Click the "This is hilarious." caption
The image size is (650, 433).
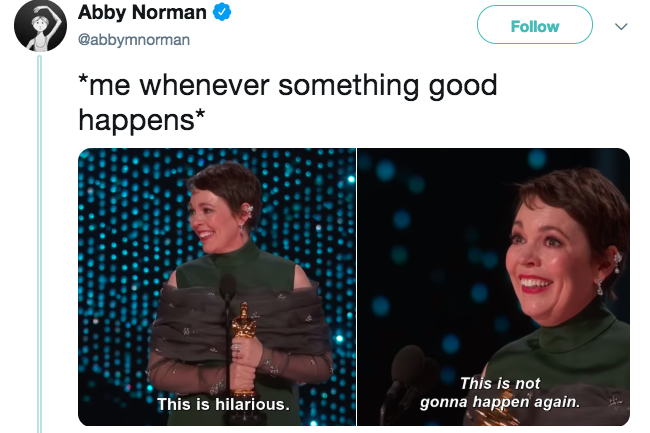point(222,405)
